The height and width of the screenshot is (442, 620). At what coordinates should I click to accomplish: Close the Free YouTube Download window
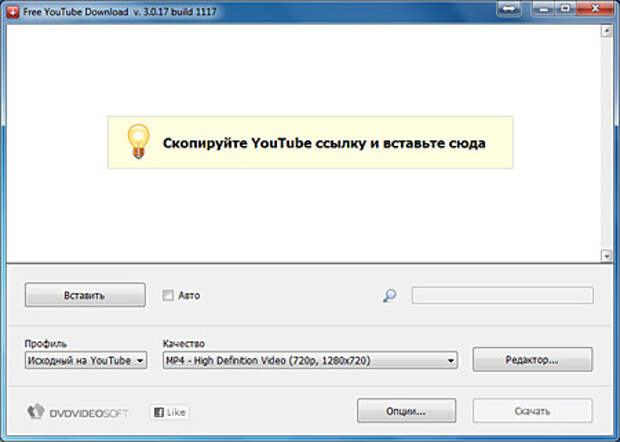[595, 9]
